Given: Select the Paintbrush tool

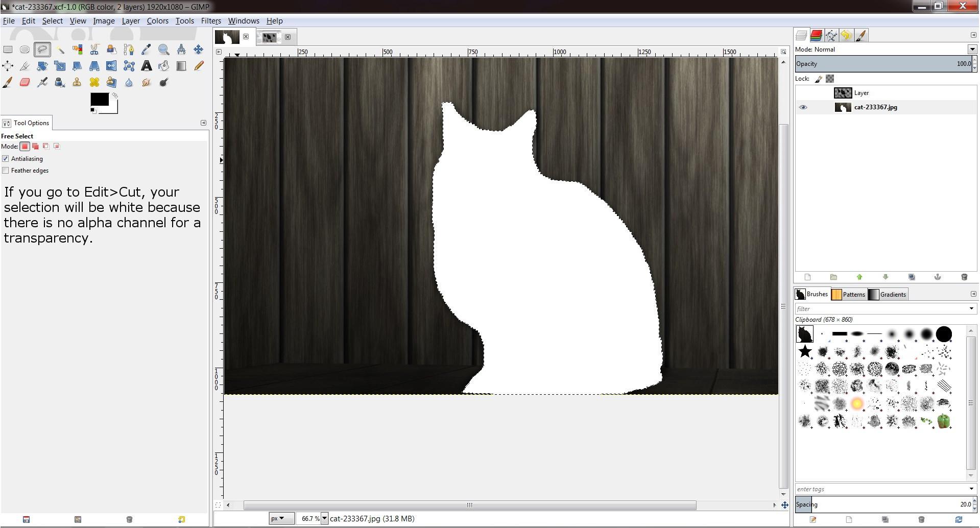Looking at the screenshot, I should 8,82.
